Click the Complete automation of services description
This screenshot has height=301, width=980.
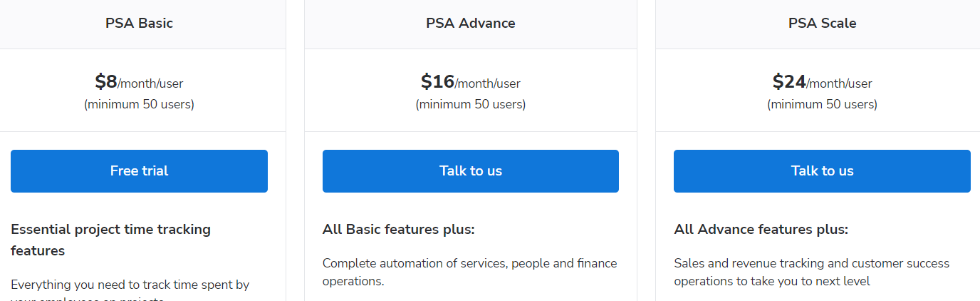pyautogui.click(x=470, y=272)
